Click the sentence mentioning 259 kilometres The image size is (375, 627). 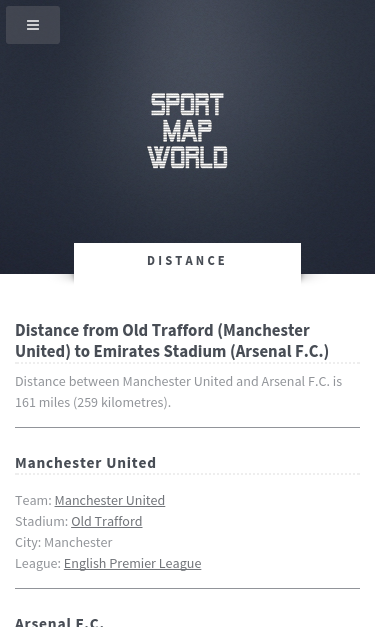tap(178, 392)
